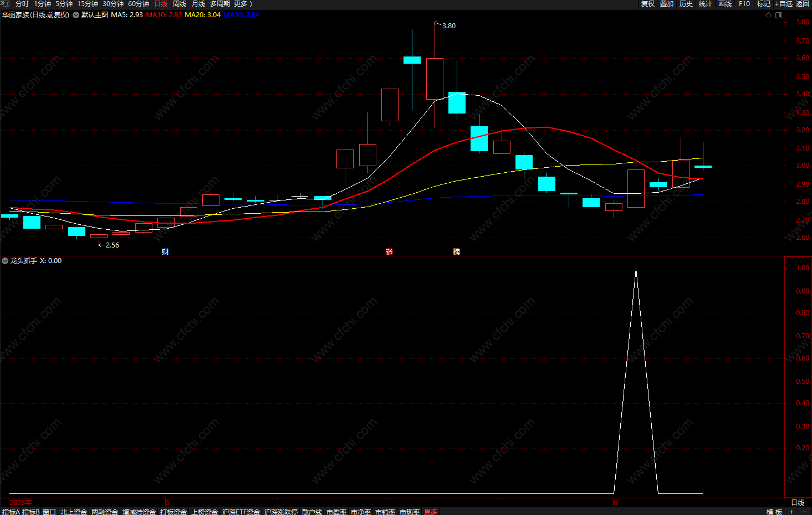Click the red 更多 indicator link at bottom
This screenshot has height=515, width=812.
pyautogui.click(x=431, y=512)
